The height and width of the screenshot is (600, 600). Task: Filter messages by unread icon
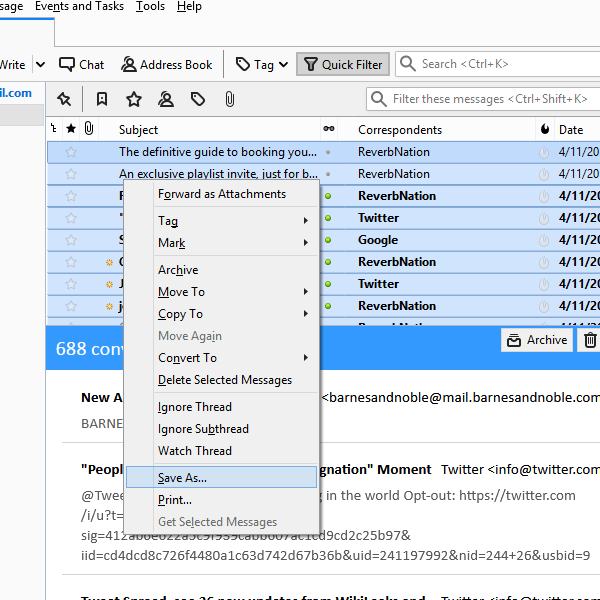tap(102, 99)
